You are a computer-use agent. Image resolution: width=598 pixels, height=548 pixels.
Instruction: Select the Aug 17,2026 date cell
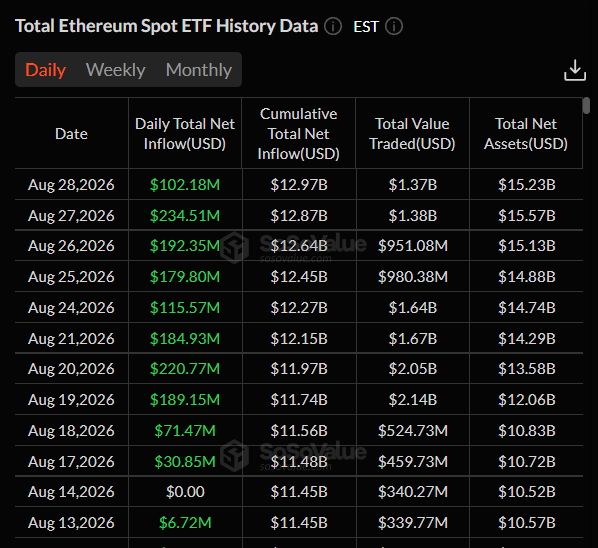pyautogui.click(x=71, y=461)
